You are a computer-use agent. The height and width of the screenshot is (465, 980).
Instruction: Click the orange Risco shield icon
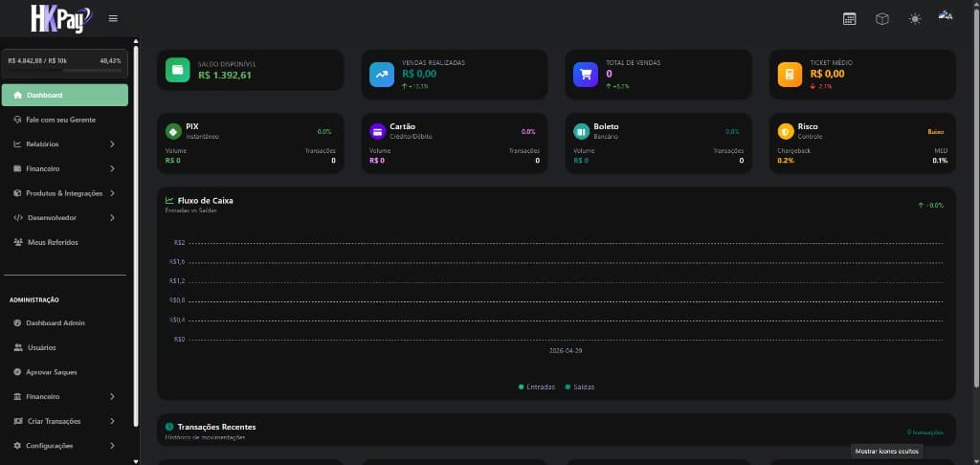click(786, 131)
